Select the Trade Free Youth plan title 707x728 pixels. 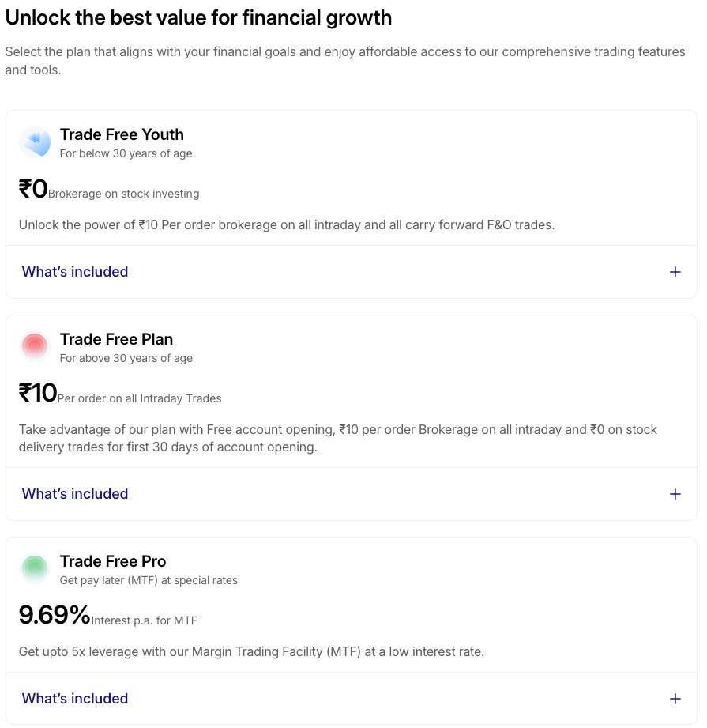click(122, 134)
